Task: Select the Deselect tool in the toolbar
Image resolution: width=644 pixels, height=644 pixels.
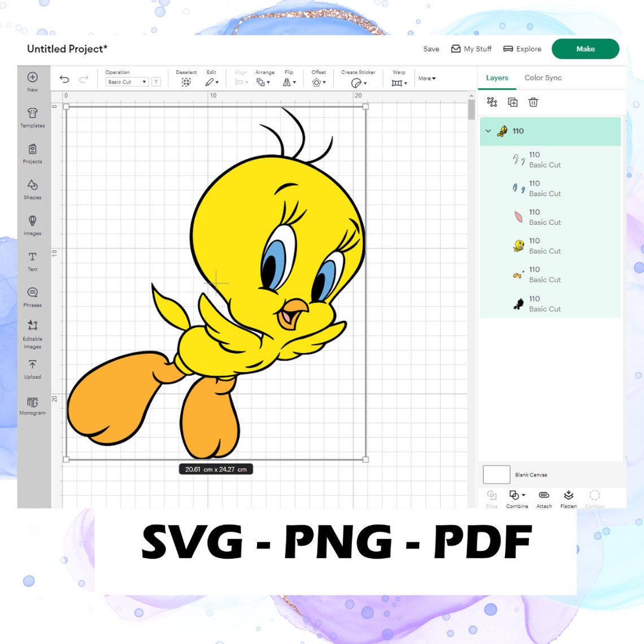Action: point(186,82)
